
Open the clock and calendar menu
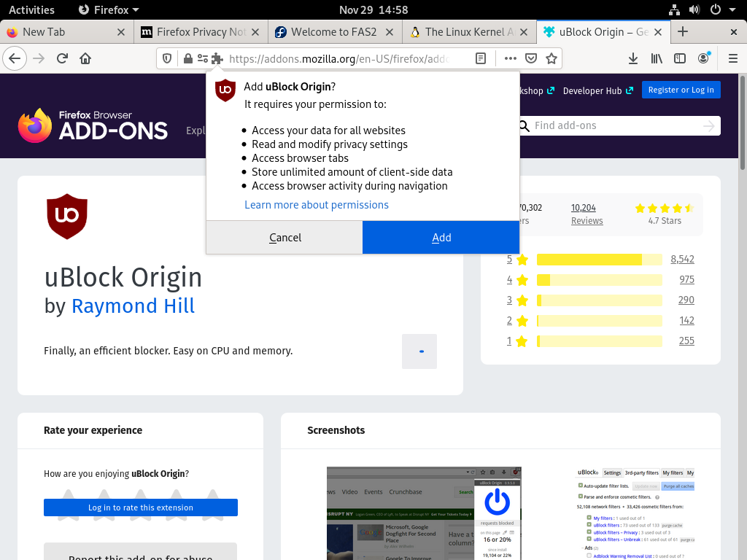373,9
